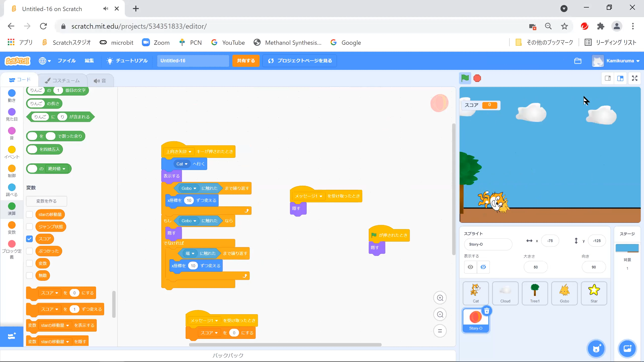
Task: Click 変数を作る make variable button
Action: point(46,201)
